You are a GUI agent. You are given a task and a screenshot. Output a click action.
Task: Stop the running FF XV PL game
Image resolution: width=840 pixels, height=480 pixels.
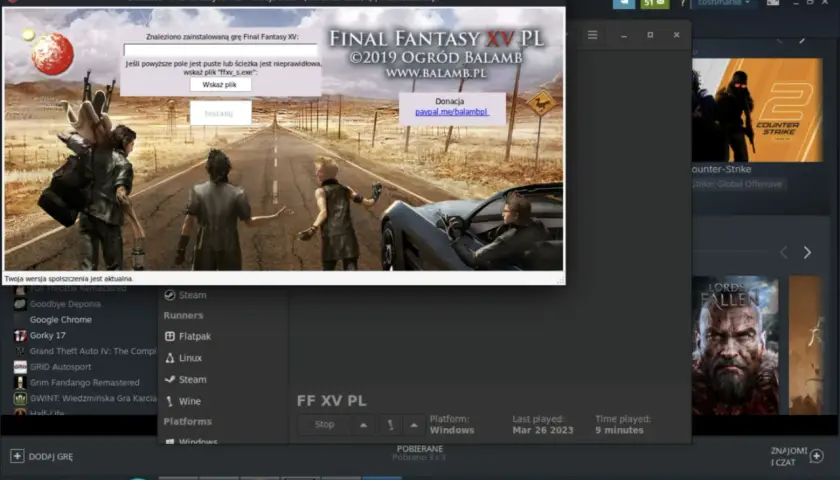[x=324, y=425]
